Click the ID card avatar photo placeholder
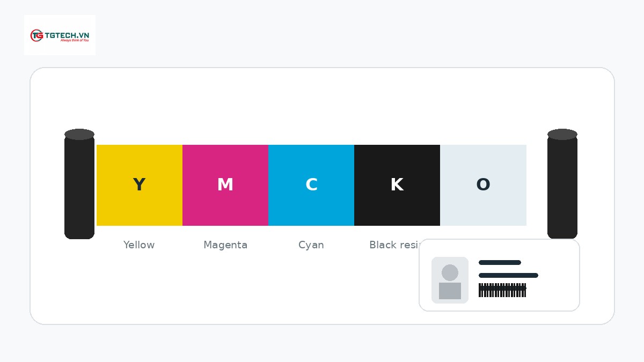The height and width of the screenshot is (362, 644). [450, 280]
